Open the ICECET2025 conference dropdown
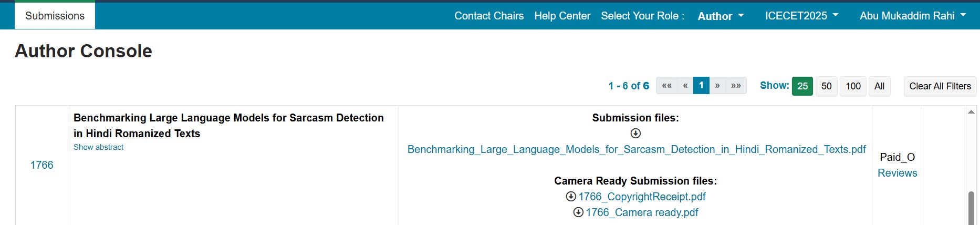This screenshot has height=225, width=980. 801,16
